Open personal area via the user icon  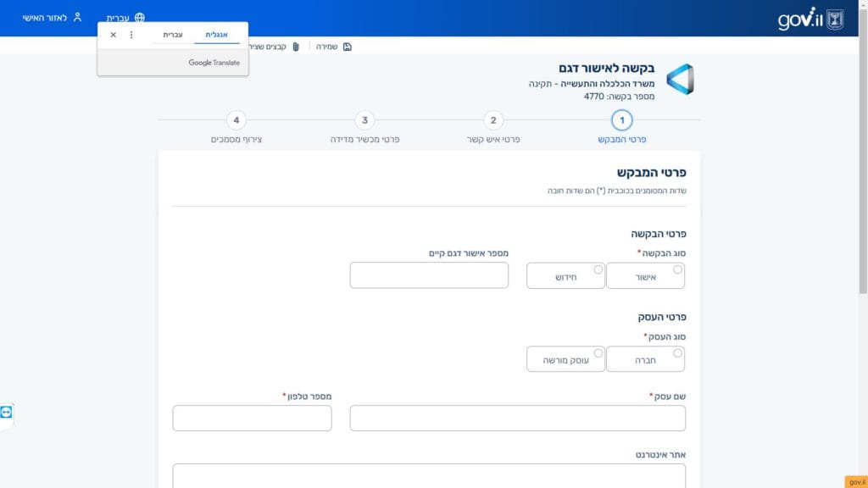tap(78, 18)
